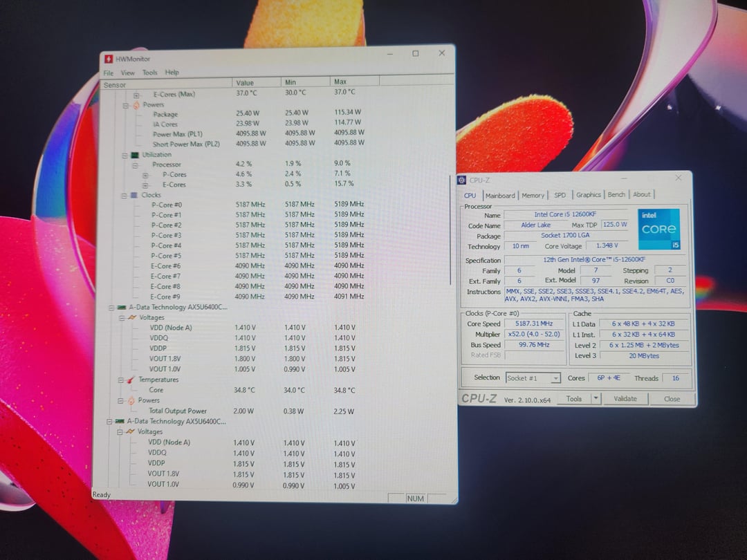The image size is (747, 560).
Task: Click the Temperatures thermometer icon
Action: 131,380
